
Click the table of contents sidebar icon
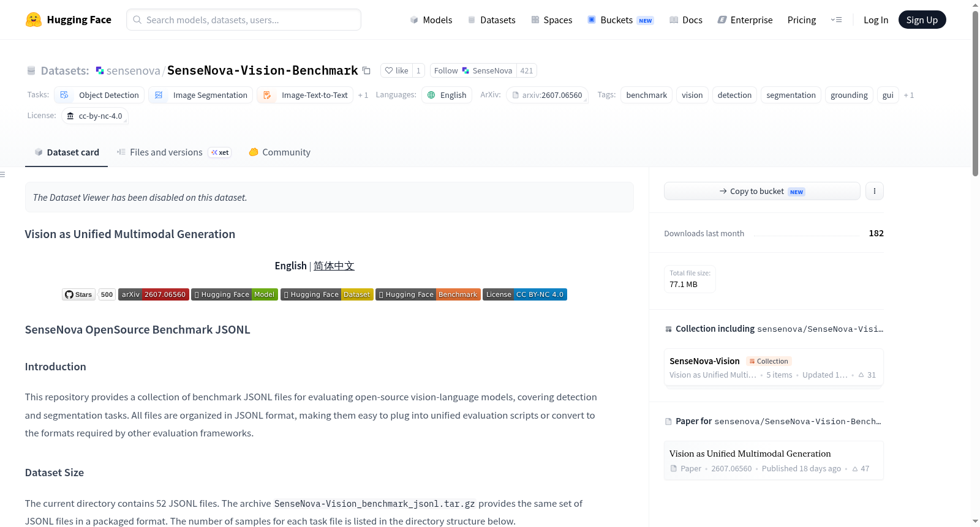click(x=2, y=174)
